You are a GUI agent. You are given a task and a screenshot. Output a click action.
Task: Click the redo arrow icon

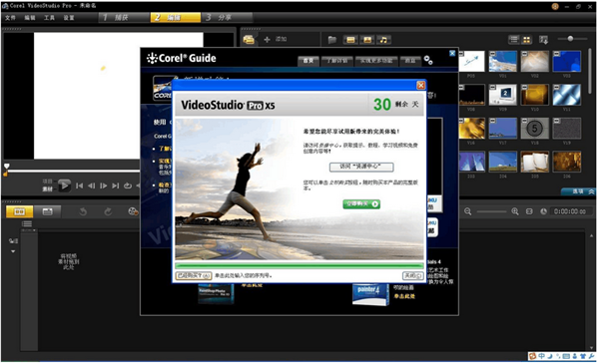[108, 211]
